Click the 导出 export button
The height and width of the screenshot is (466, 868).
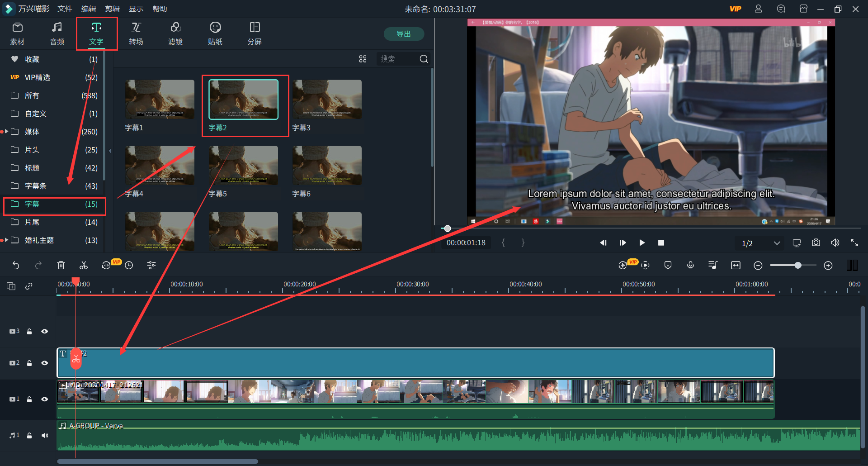click(x=403, y=34)
